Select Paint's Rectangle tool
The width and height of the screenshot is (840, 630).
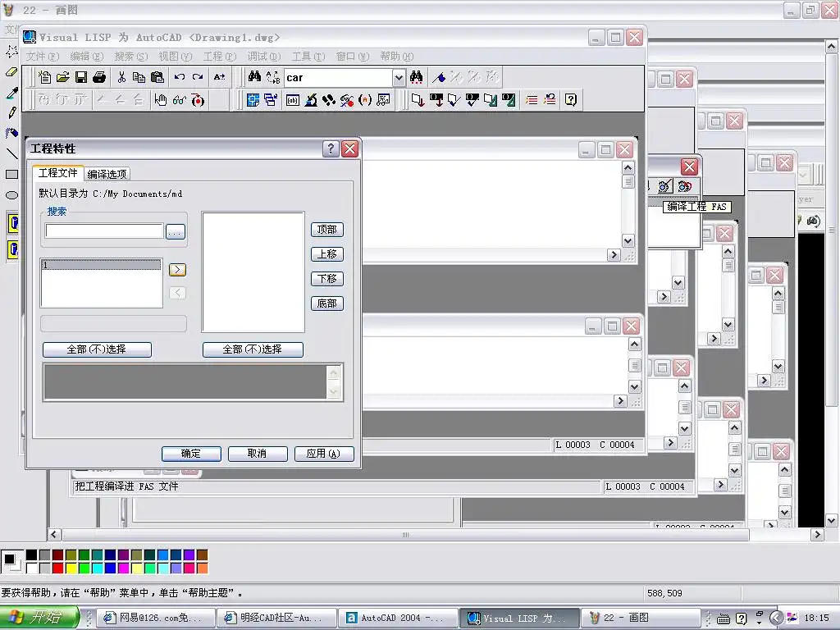click(11, 174)
